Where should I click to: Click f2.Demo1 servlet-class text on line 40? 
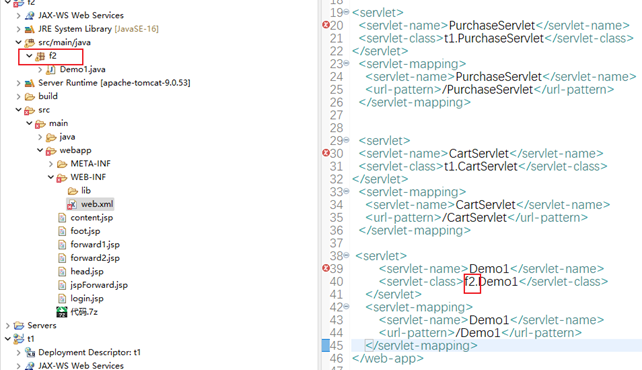(x=491, y=282)
